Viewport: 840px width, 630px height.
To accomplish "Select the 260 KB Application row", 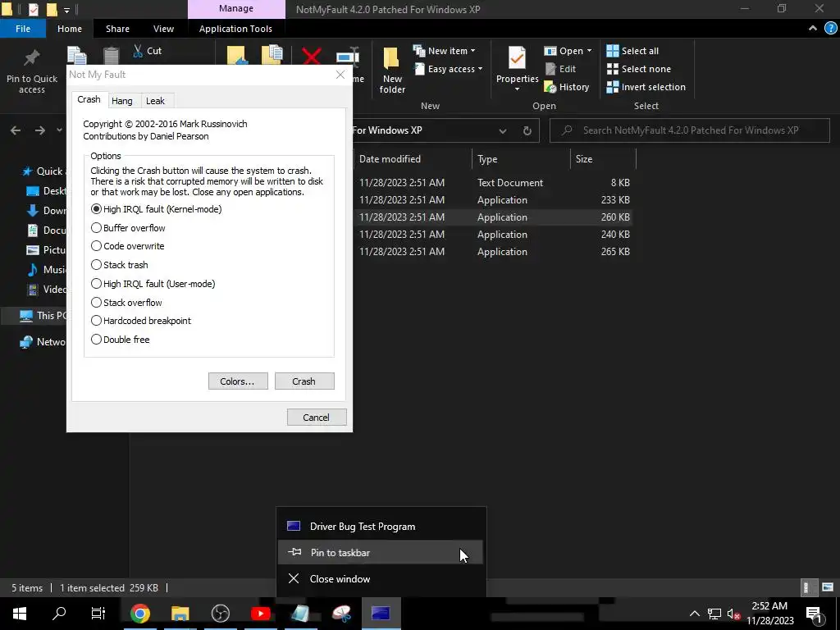I will pos(494,217).
